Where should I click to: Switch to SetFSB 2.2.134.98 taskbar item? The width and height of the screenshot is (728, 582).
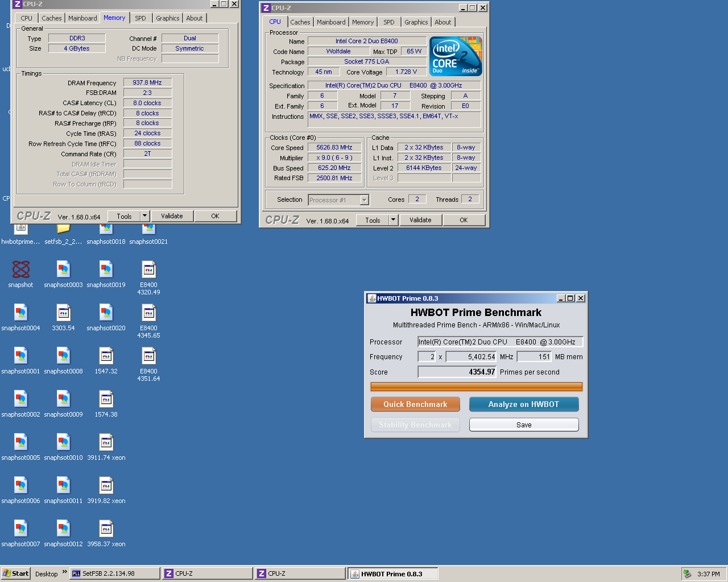pos(115,573)
